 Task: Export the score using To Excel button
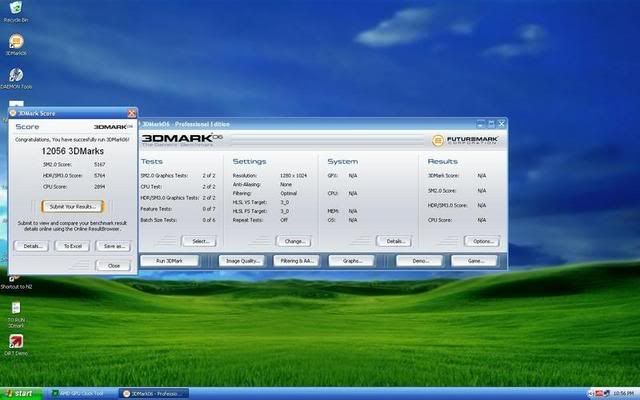pos(72,246)
